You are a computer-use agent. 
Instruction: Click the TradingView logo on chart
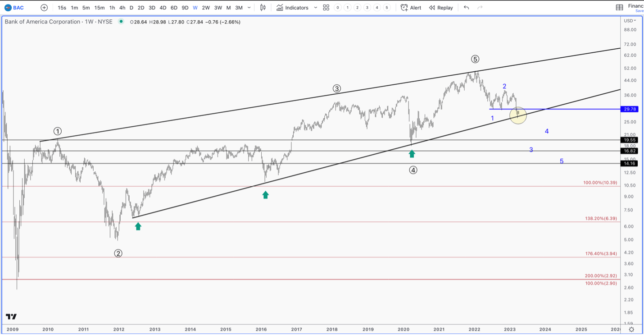pos(11,317)
